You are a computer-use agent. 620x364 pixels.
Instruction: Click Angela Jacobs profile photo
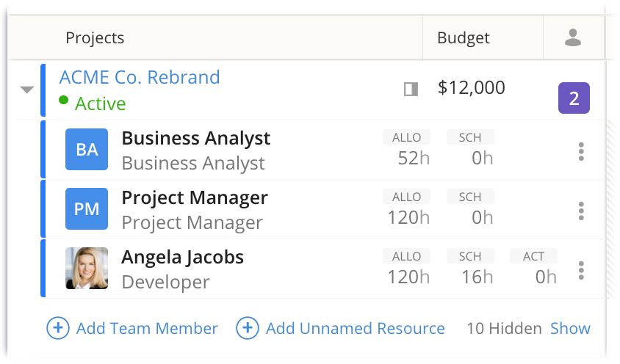[x=87, y=269]
